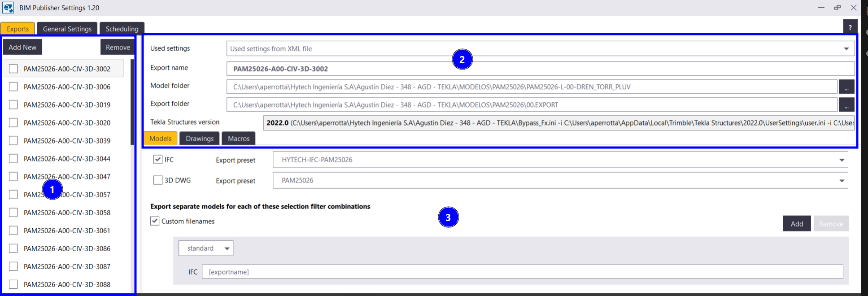Open the Tekla Structures version selector
The width and height of the screenshot is (868, 296).
559,122
